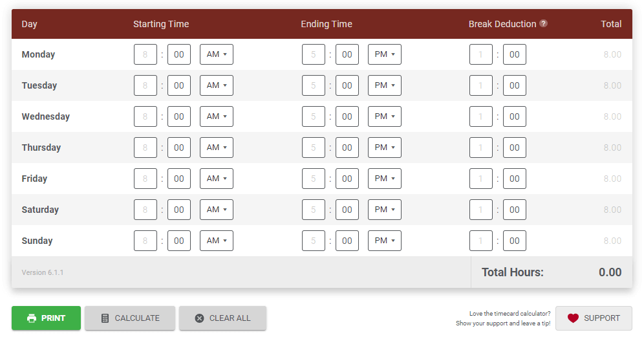The image size is (644, 339).
Task: Click the heart icon on Support button
Action: coord(573,318)
